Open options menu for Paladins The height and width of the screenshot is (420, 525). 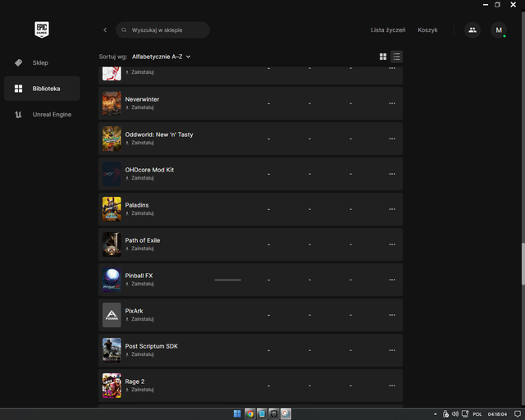(392, 209)
